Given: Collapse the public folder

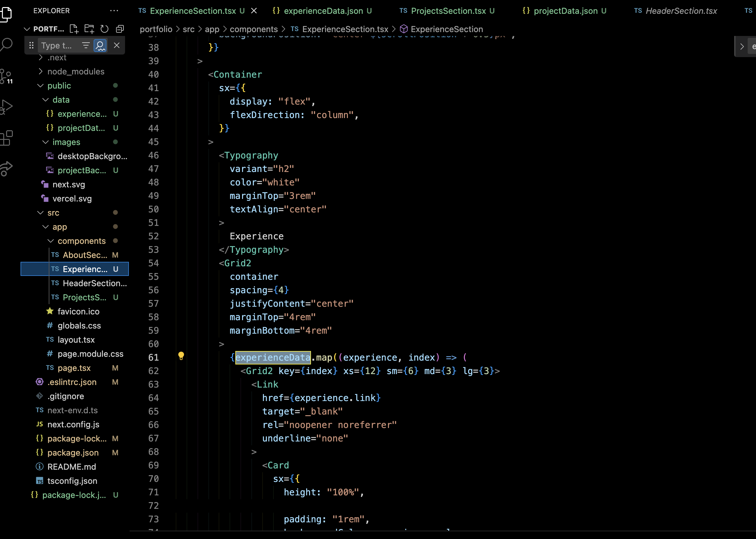Looking at the screenshot, I should pos(40,86).
